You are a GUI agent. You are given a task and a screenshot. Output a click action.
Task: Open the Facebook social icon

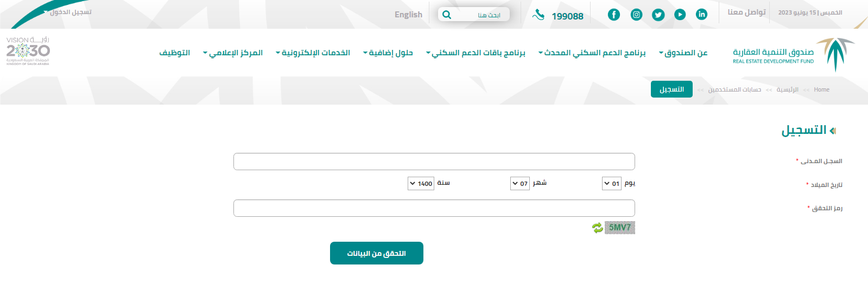pos(613,15)
